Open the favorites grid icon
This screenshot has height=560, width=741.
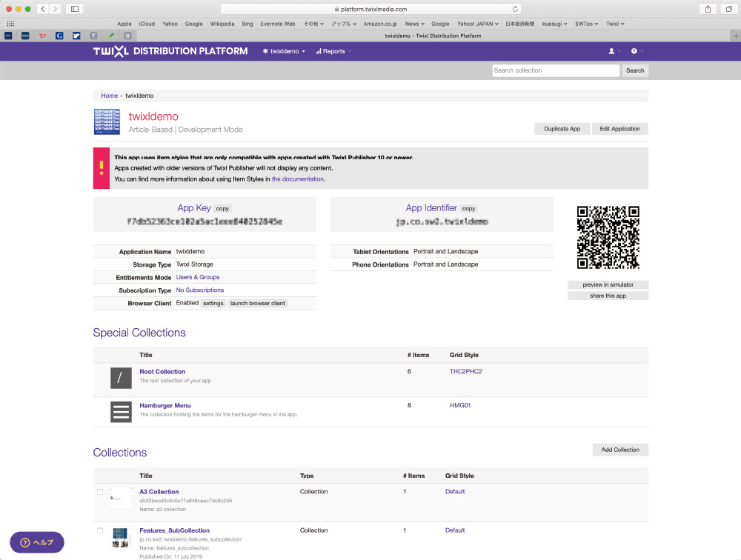pyautogui.click(x=10, y=24)
